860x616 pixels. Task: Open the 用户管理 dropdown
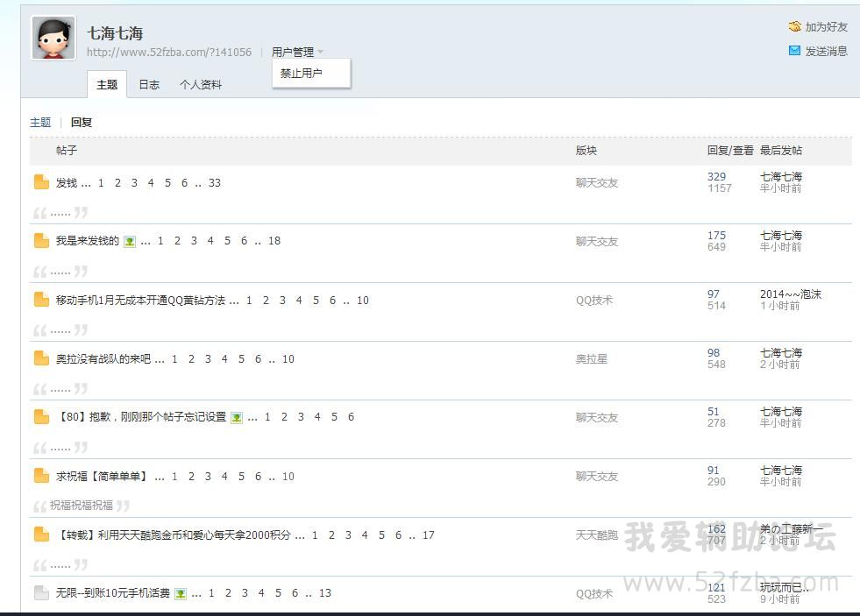pos(296,52)
